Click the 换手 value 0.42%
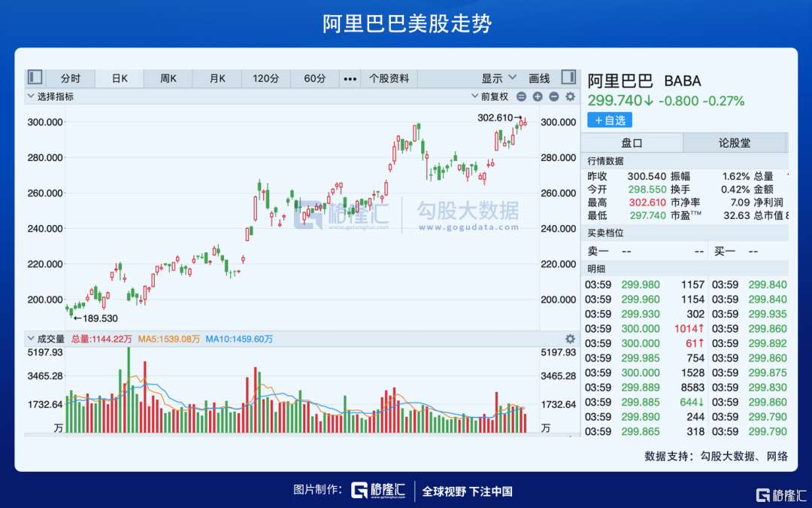Image resolution: width=812 pixels, height=508 pixels. tap(735, 189)
